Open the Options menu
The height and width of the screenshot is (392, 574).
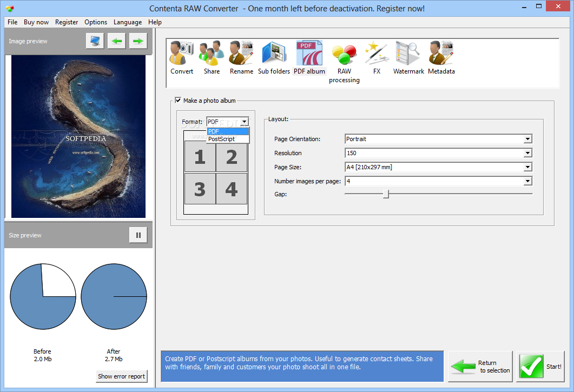click(96, 22)
